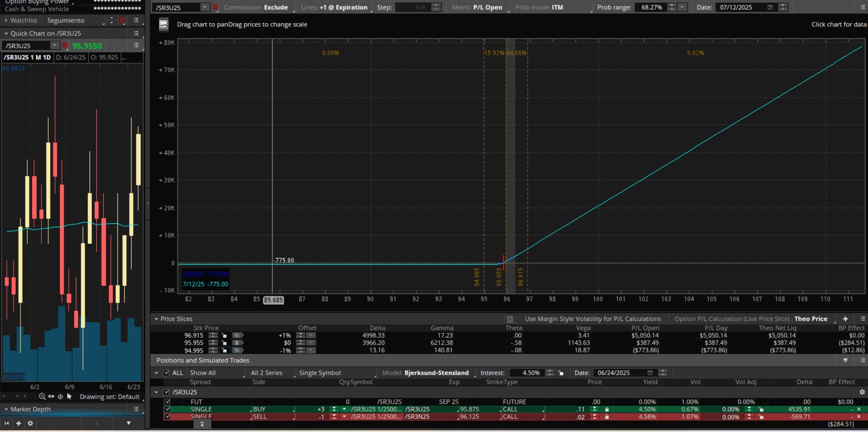Click the /SR3U25 1 M 1D chart label
868x432 pixels.
(x=27, y=57)
